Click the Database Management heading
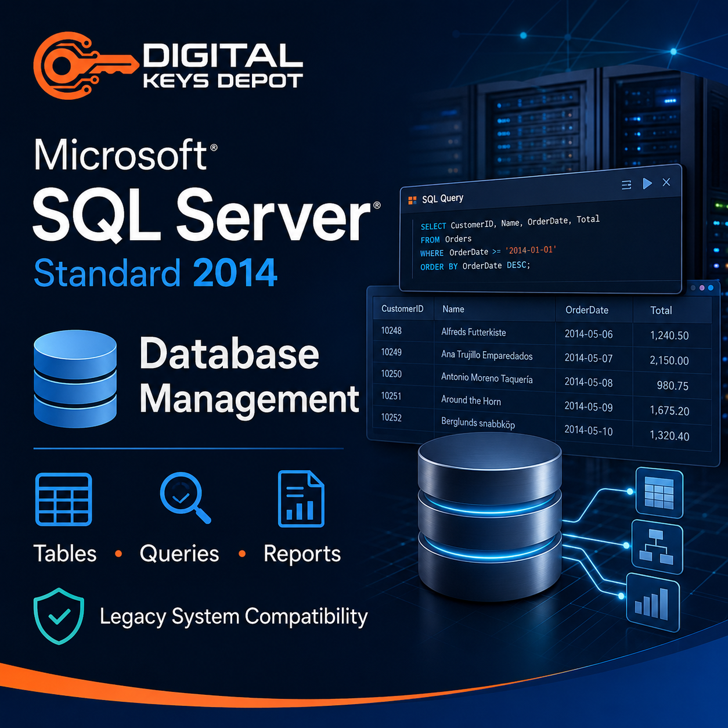728x728 pixels. point(250,376)
